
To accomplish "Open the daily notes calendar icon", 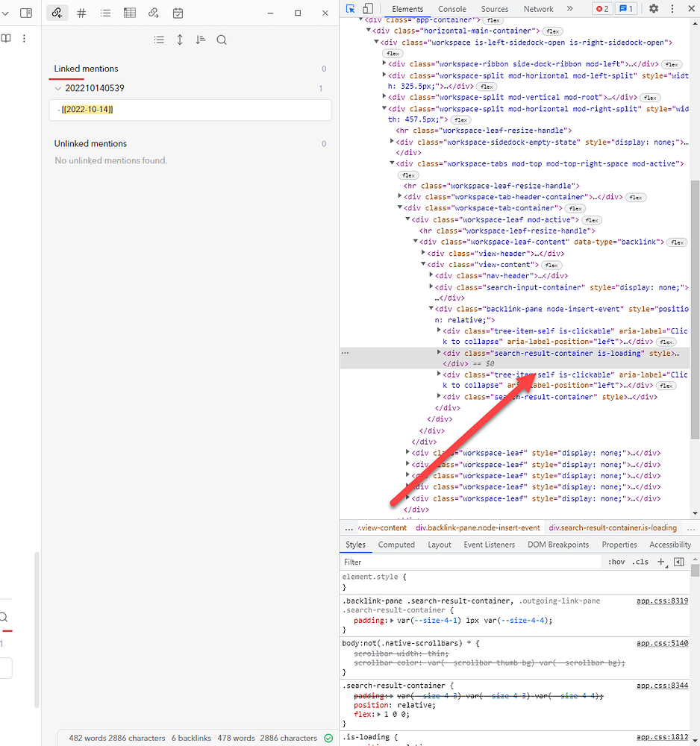I will click(x=177, y=13).
